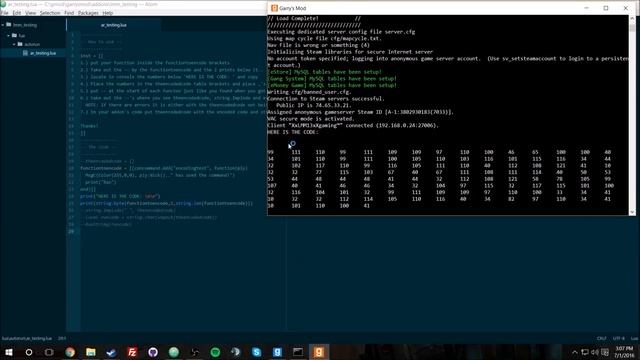Open Spotify from the taskbar

point(215,352)
